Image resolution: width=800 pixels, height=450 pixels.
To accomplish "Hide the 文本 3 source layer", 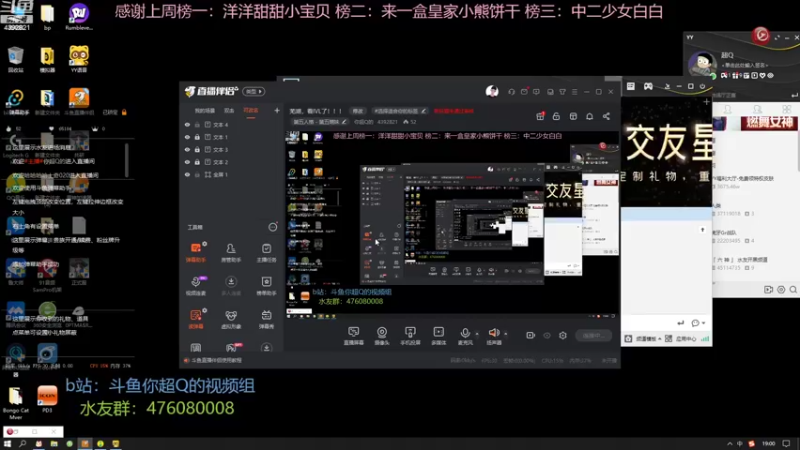I will click(x=187, y=149).
